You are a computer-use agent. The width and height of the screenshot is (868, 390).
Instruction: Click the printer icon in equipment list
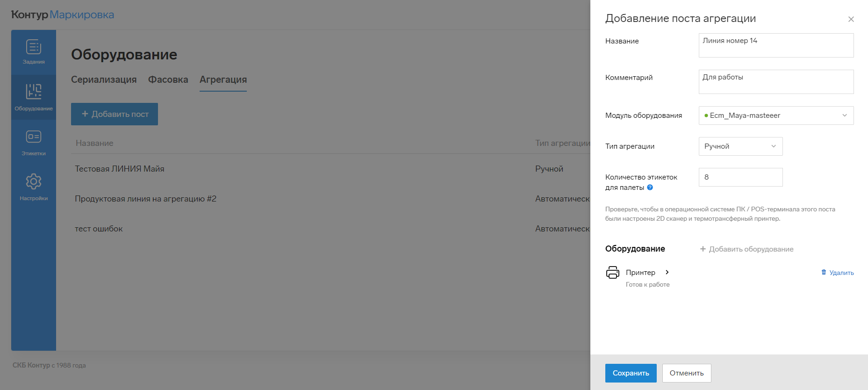point(612,273)
